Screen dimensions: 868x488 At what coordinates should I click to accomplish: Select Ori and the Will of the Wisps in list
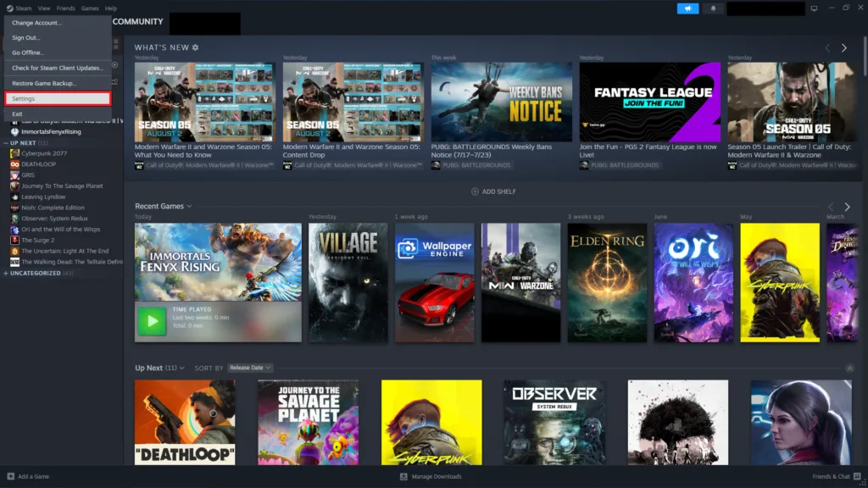coord(61,229)
